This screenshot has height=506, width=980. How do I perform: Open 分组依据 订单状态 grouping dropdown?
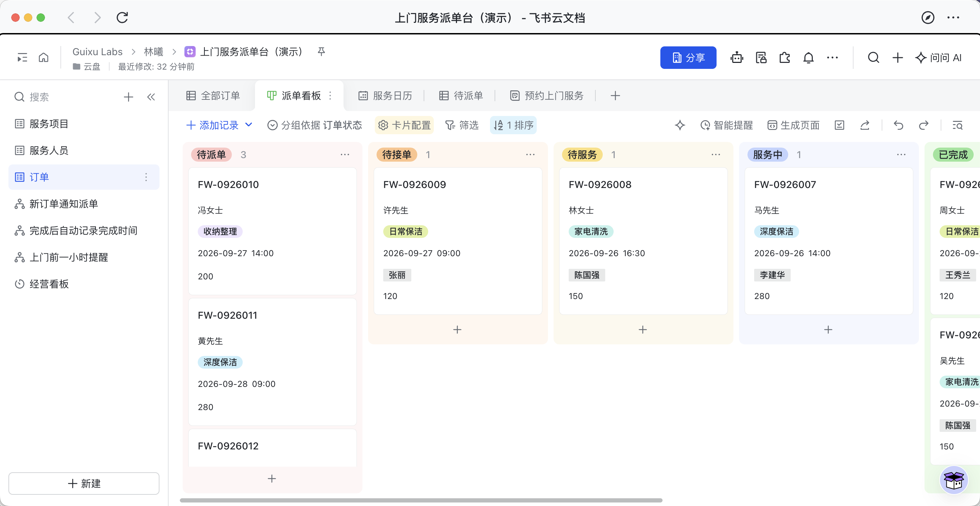point(315,125)
